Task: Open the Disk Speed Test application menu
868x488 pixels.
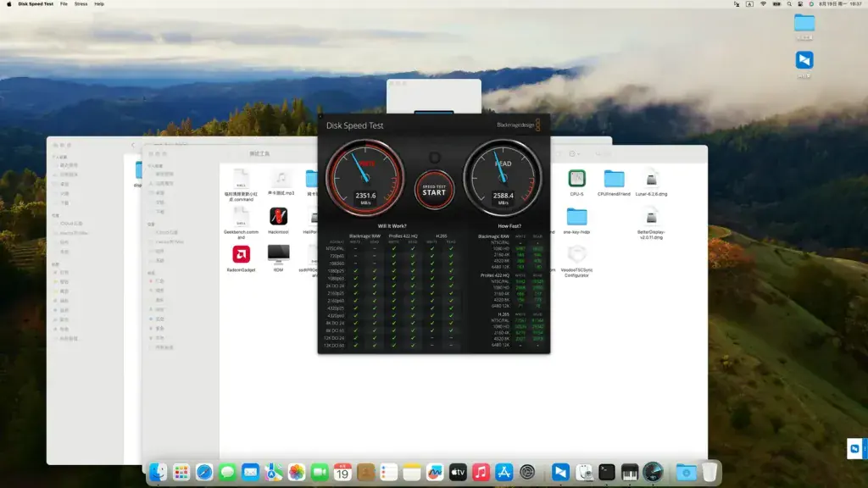Action: [36, 4]
